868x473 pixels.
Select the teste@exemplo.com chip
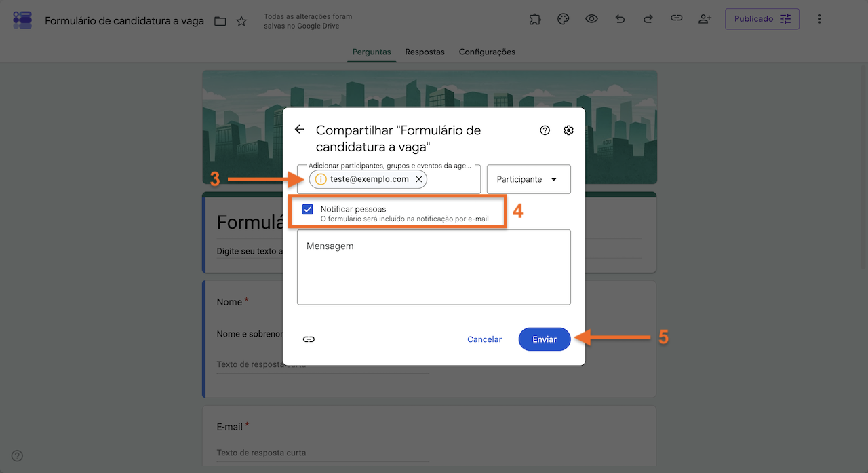(370, 179)
